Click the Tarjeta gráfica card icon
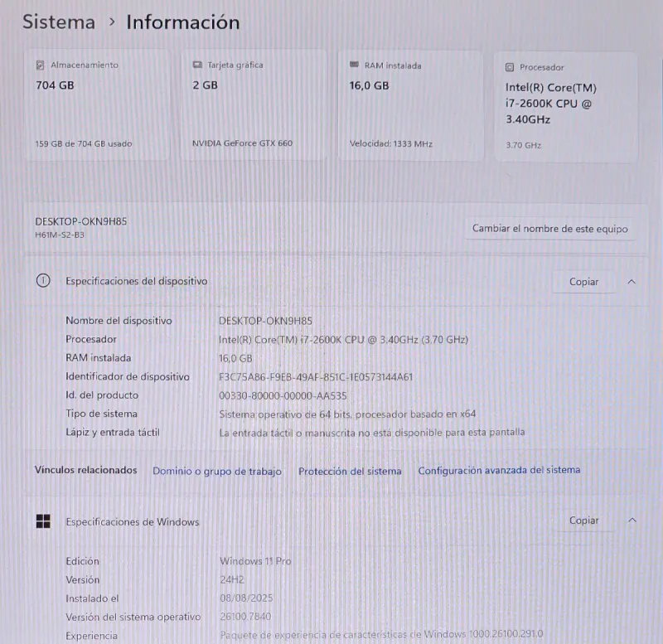663x644 pixels. (197, 65)
